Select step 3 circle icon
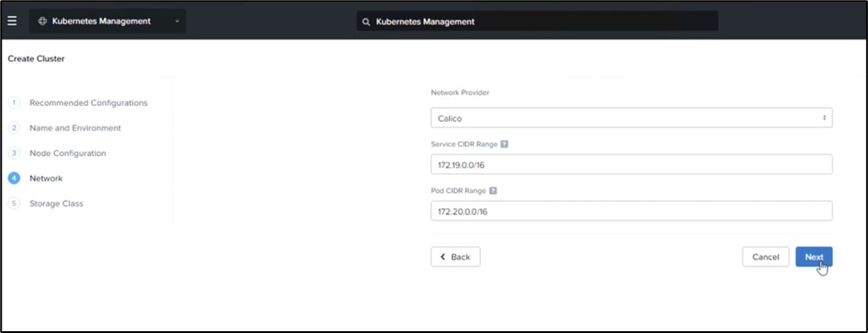Viewport: 868px width, 333px height. [14, 153]
